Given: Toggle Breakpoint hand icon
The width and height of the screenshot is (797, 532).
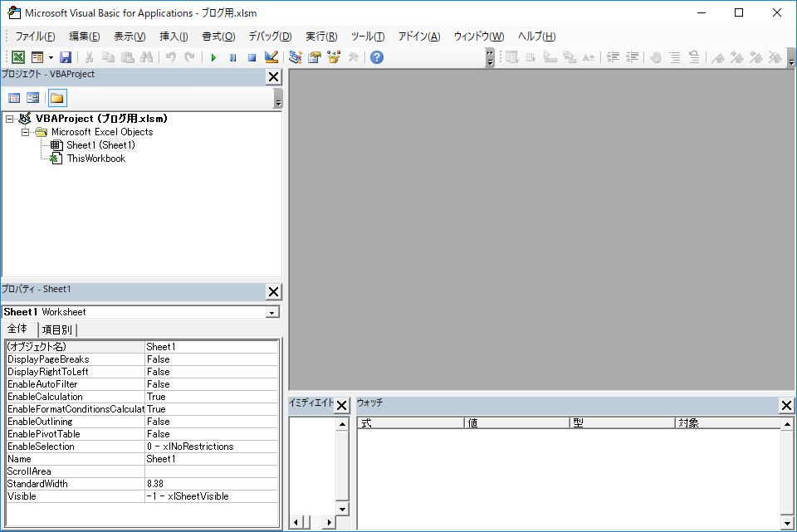Looking at the screenshot, I should 656,57.
